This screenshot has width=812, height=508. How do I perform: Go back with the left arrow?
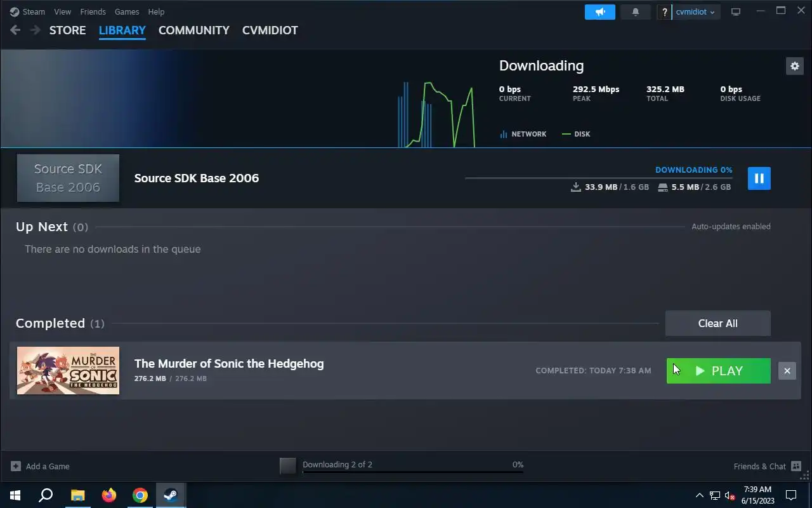coord(16,30)
